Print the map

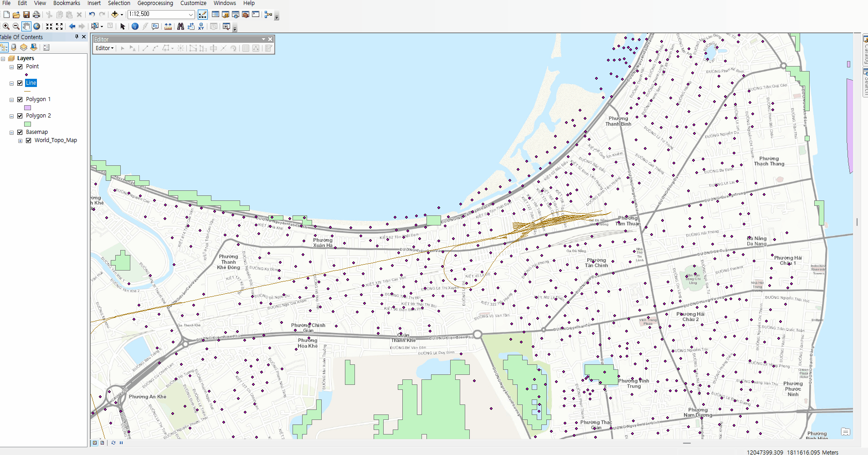(36, 15)
